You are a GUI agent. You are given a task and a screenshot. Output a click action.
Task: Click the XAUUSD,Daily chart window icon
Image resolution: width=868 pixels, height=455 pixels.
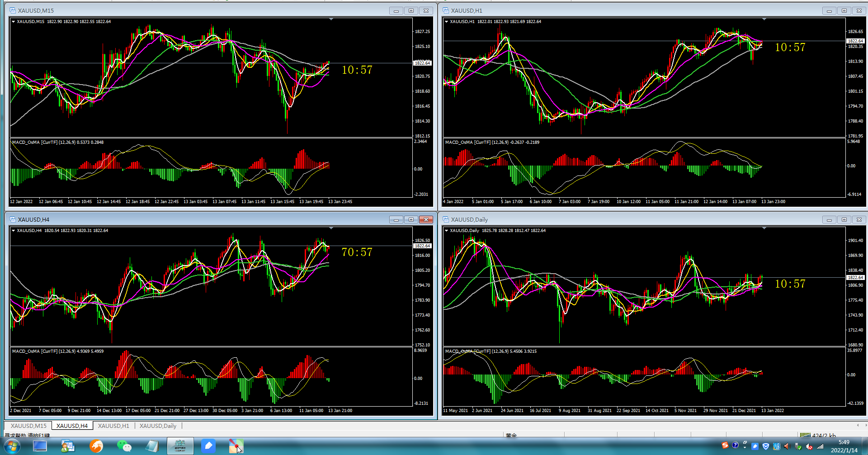(x=446, y=219)
